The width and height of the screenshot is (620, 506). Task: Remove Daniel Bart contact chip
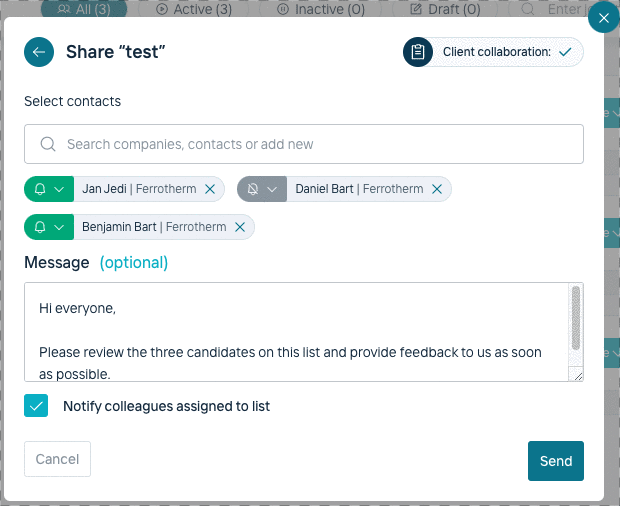437,189
